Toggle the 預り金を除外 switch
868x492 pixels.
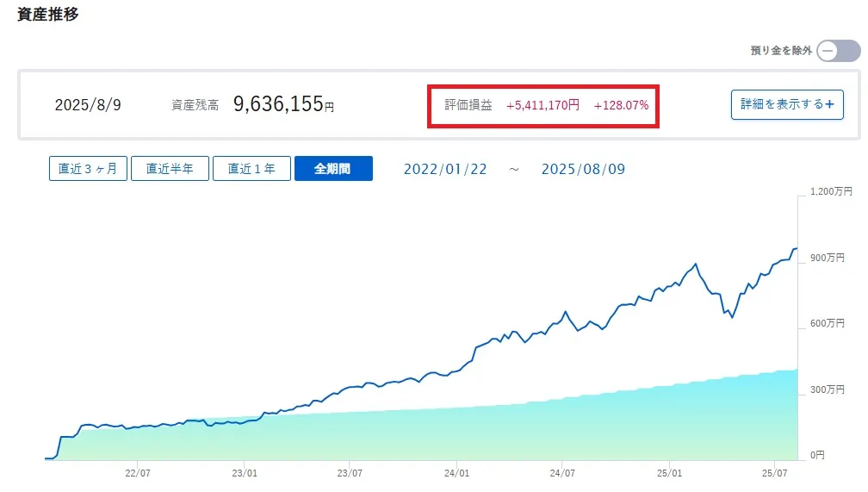tap(838, 51)
